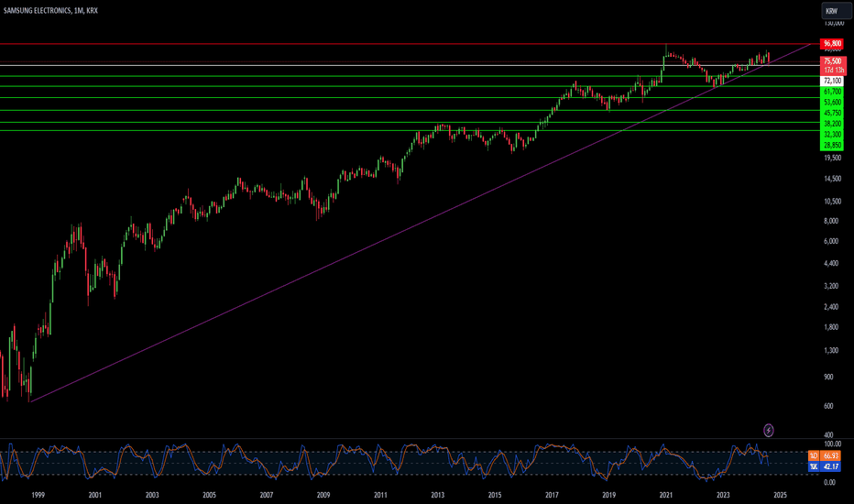Click the orange %D 66.93 indicator label
This screenshot has height=504, width=854.
825,455
